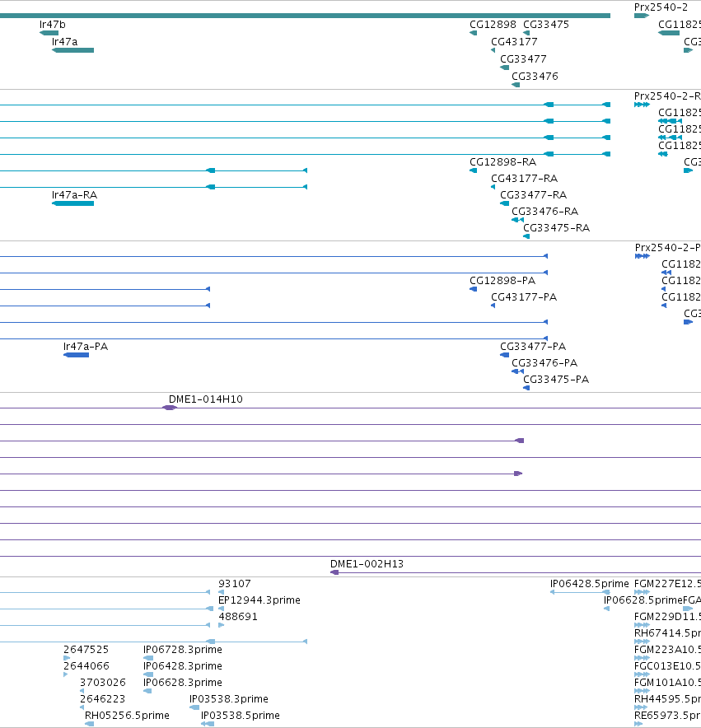Click the CG33476-PA protein label

(544, 363)
